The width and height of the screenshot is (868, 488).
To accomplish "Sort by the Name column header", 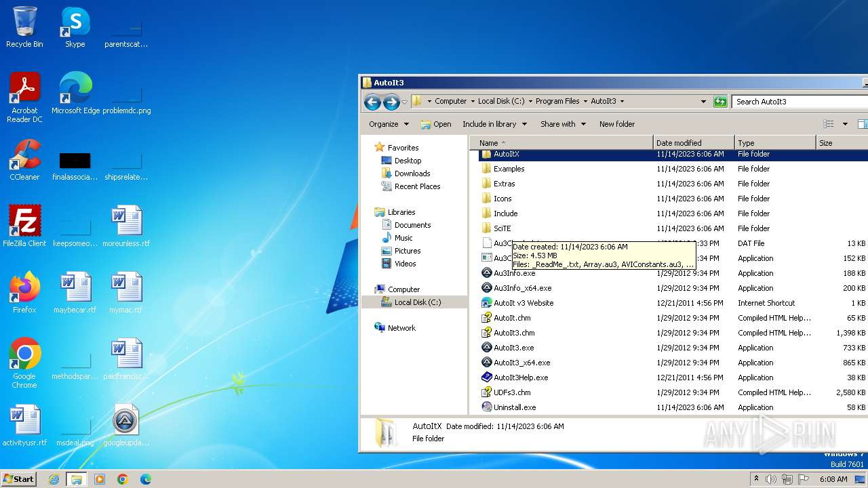I will (x=561, y=143).
